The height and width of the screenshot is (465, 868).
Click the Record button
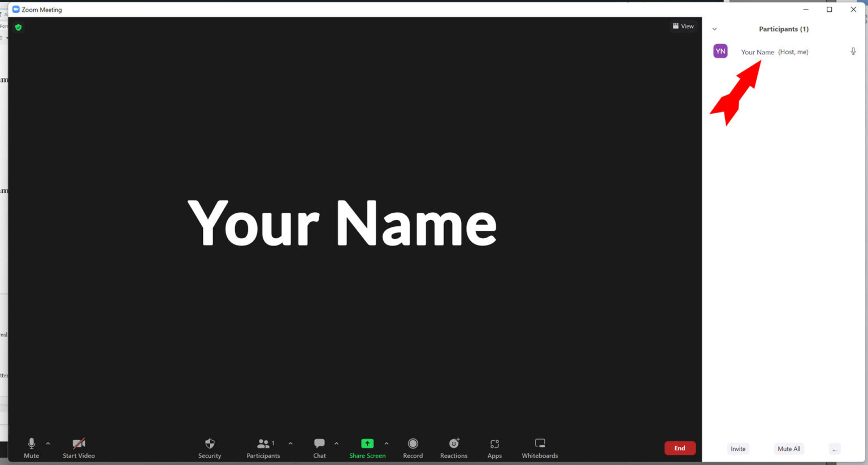(413, 447)
